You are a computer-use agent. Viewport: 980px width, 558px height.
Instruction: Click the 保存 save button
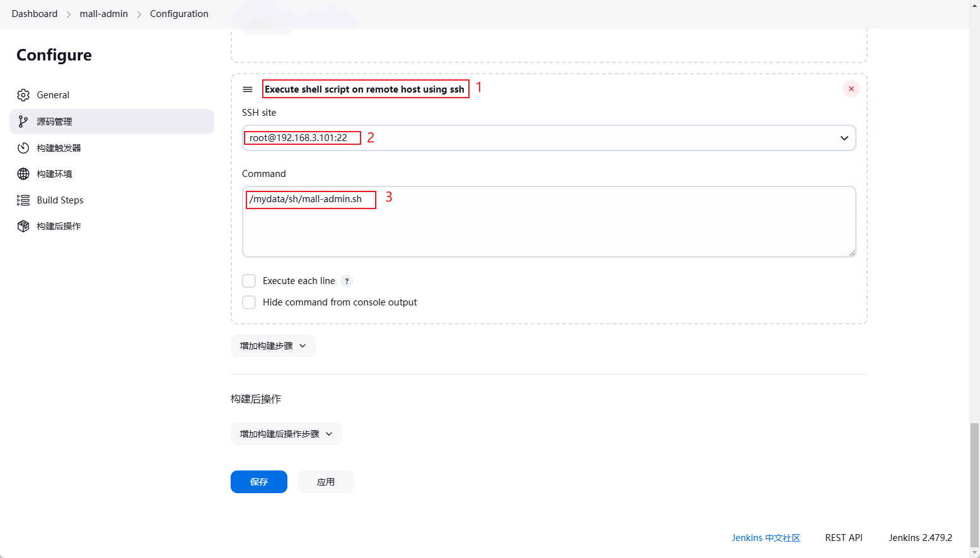point(259,482)
